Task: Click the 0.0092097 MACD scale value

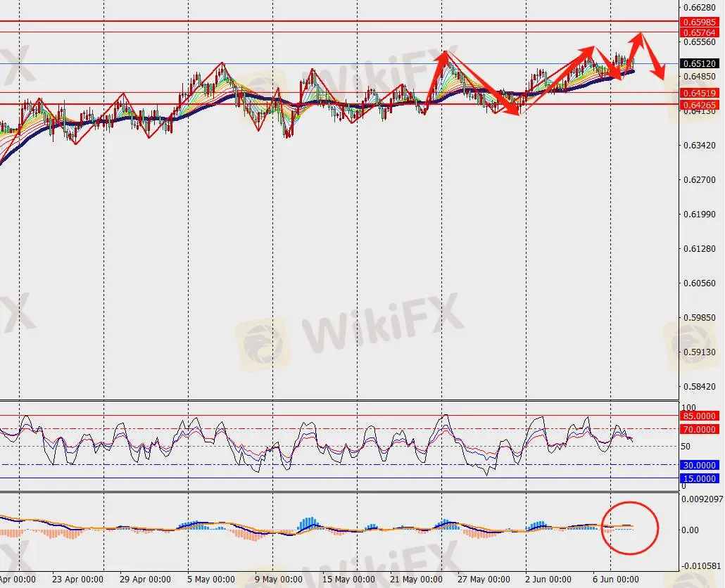Action: pos(702,499)
